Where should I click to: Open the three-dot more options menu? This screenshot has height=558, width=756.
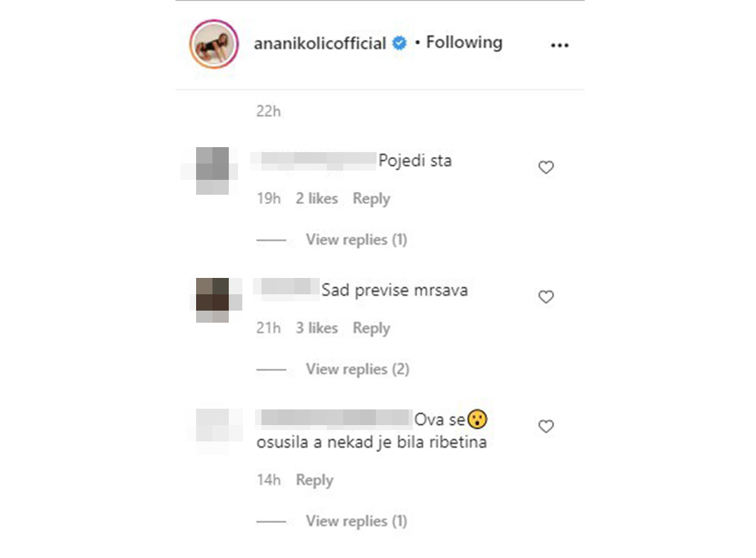[x=559, y=45]
